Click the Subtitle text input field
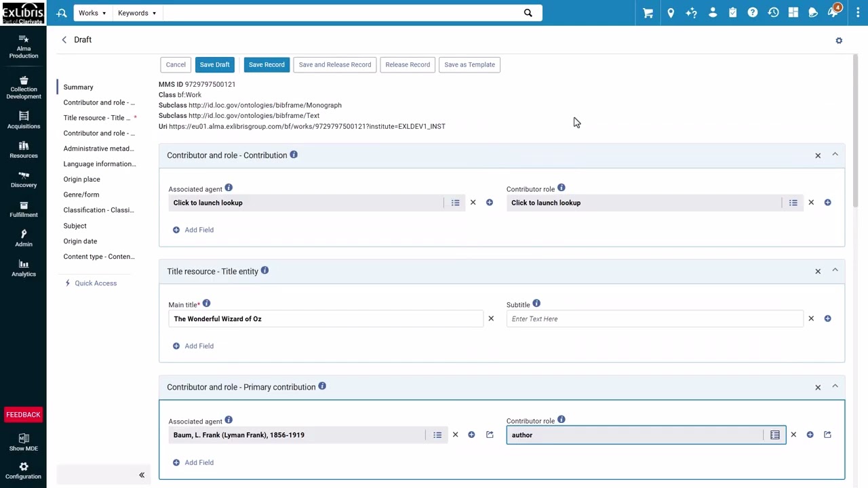The image size is (868, 488). (654, 319)
